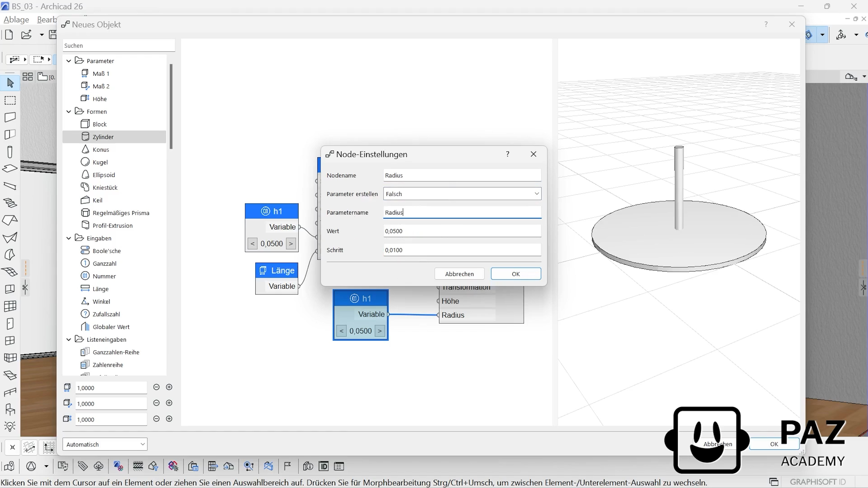
Task: Click the help button in Node-Einstellungen
Action: pos(508,154)
